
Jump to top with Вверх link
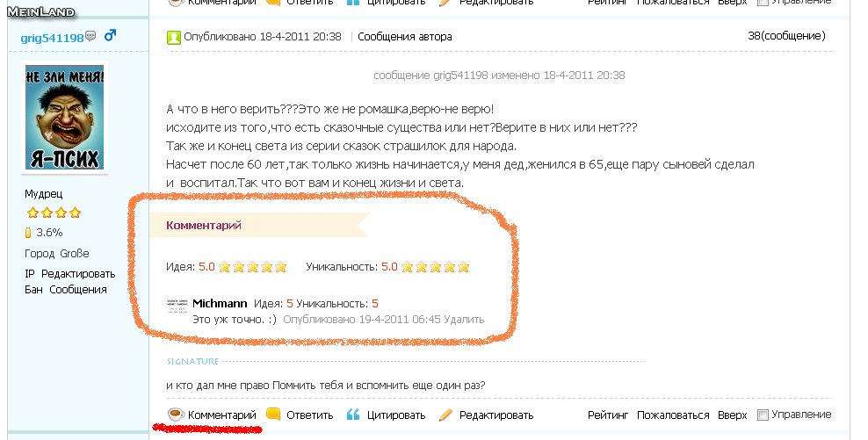coord(733,415)
